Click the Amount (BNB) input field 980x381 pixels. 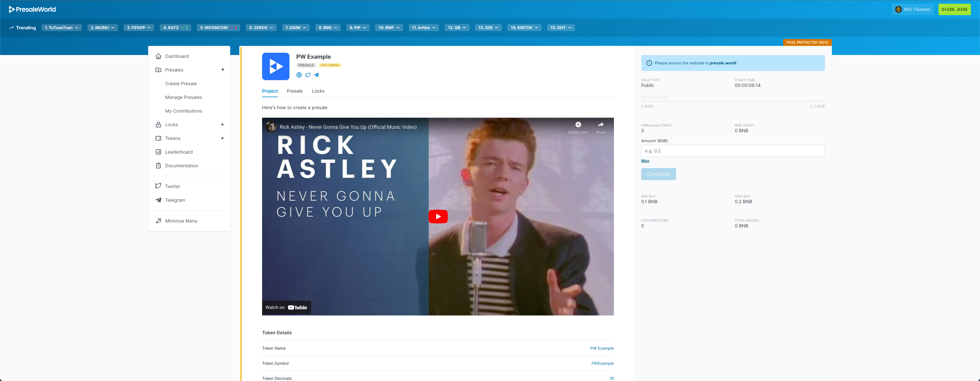[733, 151]
